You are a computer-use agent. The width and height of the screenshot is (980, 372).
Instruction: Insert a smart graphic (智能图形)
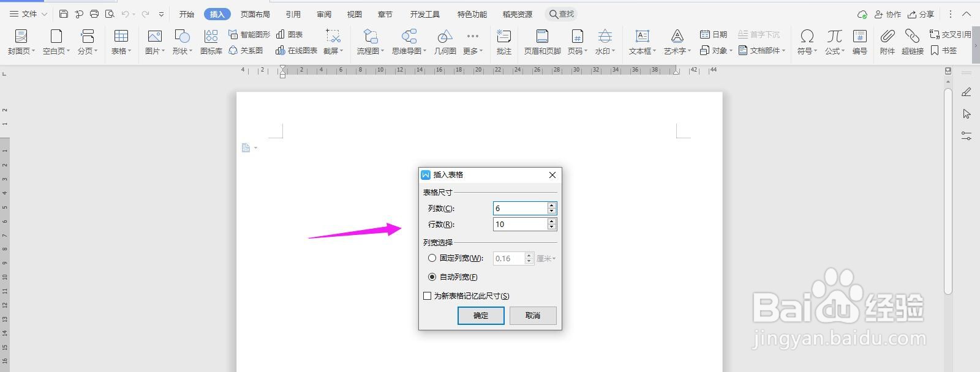[x=249, y=34]
